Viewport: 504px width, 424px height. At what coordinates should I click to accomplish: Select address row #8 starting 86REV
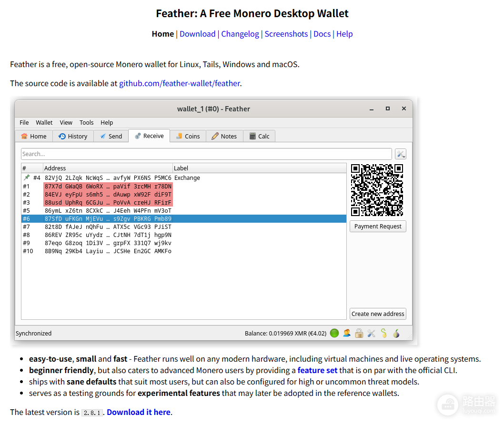[183, 235]
